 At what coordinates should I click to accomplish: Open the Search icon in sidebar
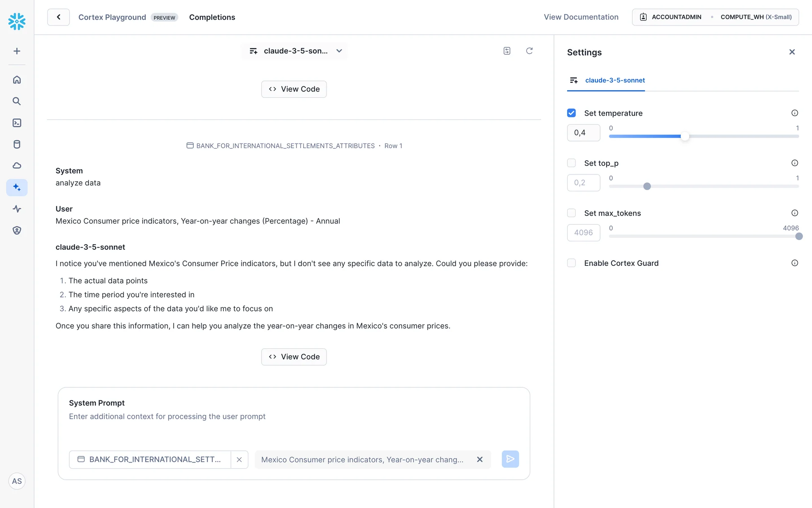pyautogui.click(x=17, y=101)
